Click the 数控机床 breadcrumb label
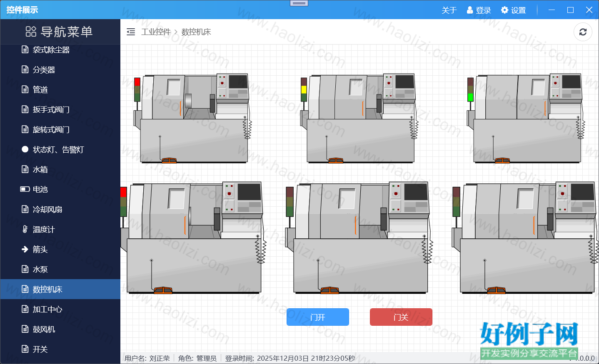This screenshot has height=364, width=599. click(x=196, y=32)
